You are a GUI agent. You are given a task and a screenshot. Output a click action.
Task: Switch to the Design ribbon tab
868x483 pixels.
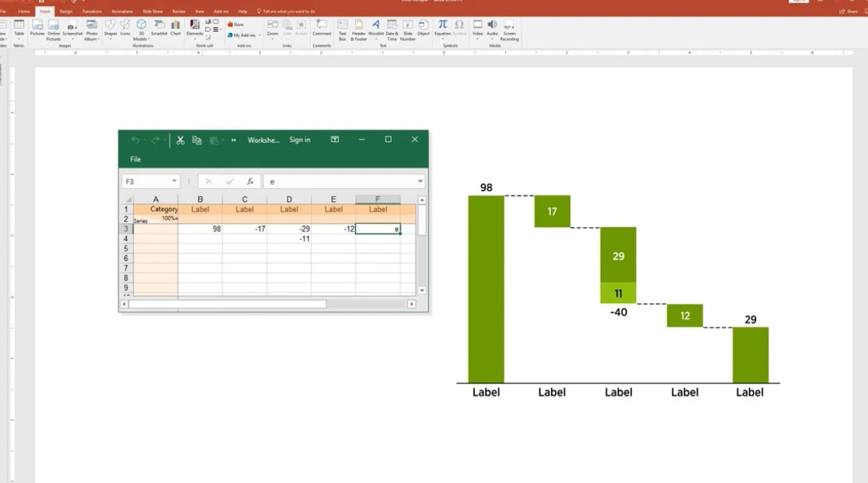tap(66, 12)
